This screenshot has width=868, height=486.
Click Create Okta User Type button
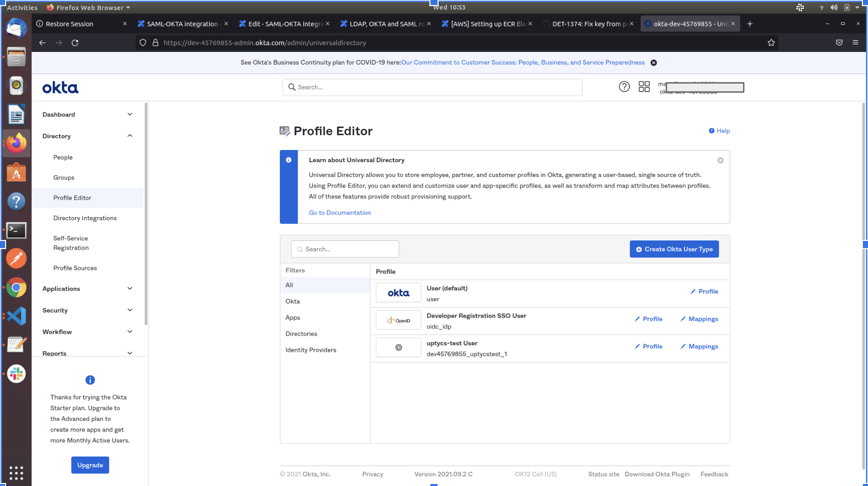(x=674, y=249)
